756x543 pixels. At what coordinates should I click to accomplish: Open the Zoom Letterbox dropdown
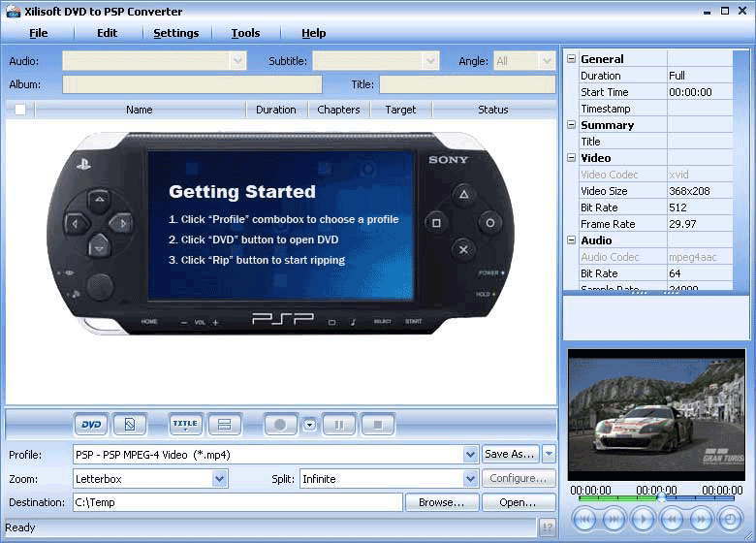(220, 478)
